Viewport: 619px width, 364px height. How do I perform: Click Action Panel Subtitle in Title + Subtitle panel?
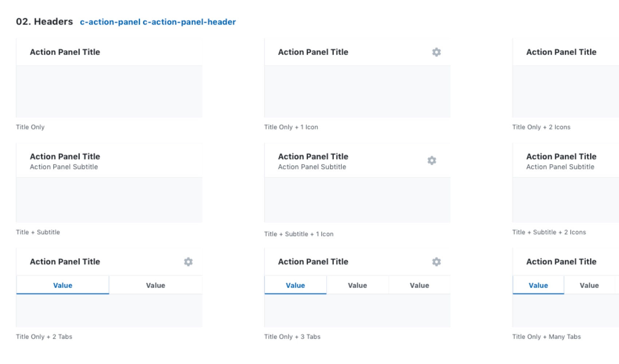pyautogui.click(x=64, y=167)
